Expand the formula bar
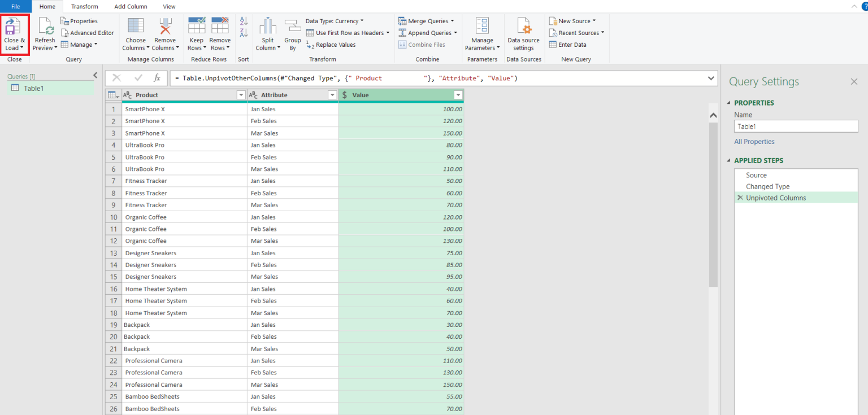This screenshot has height=415, width=868. click(x=711, y=78)
